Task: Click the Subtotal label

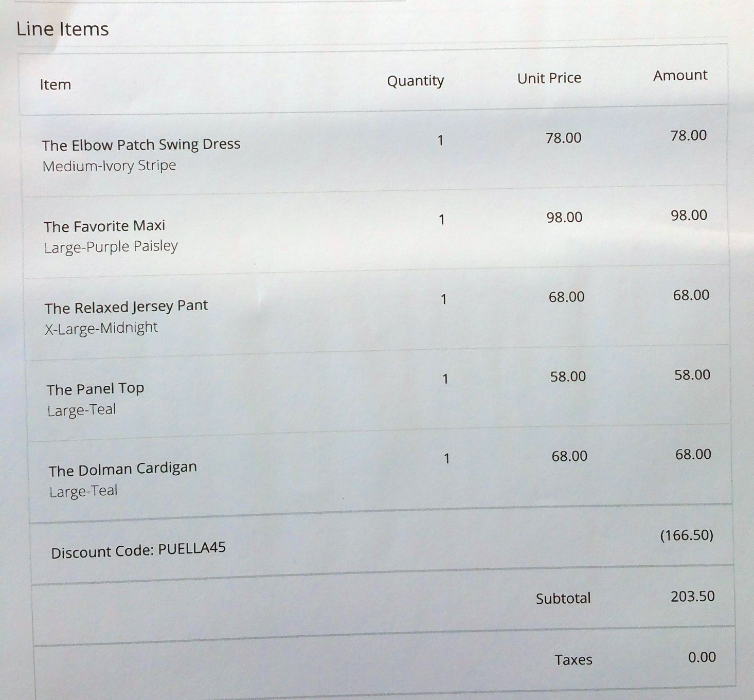Action: click(x=563, y=599)
